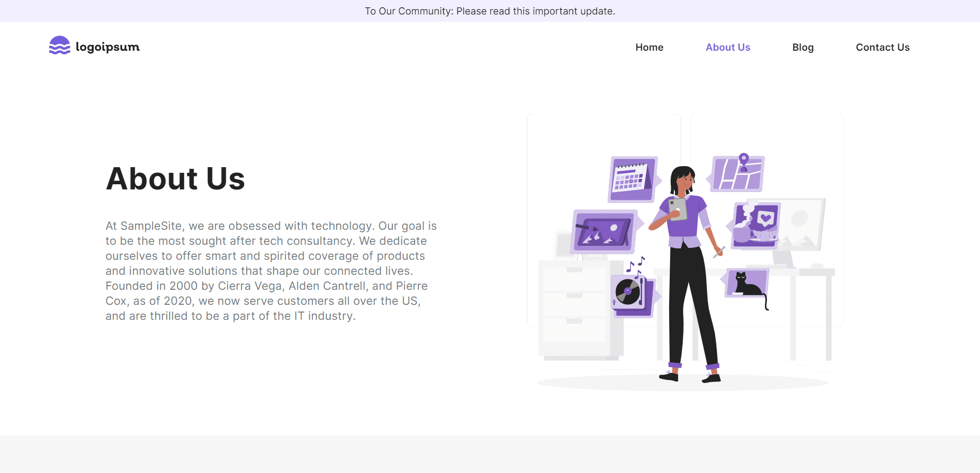Click the SampleSite description paragraph
Viewport: 980px width, 473px height.
[271, 271]
